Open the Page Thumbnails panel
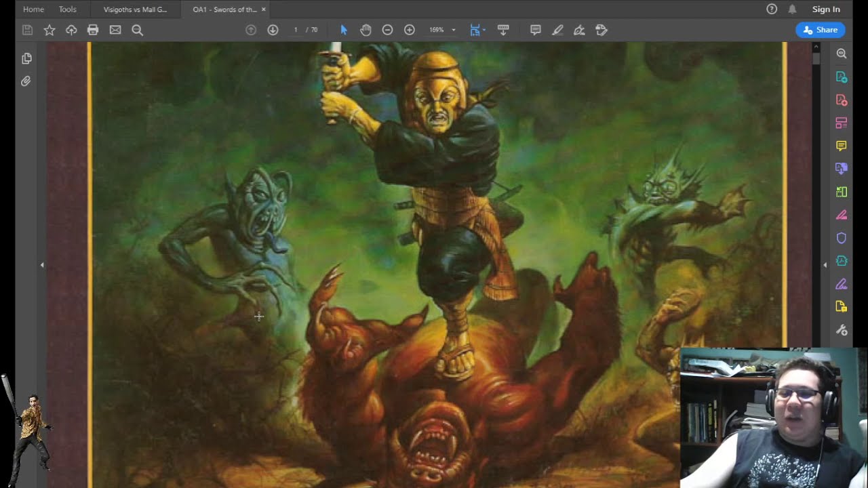 (x=26, y=58)
